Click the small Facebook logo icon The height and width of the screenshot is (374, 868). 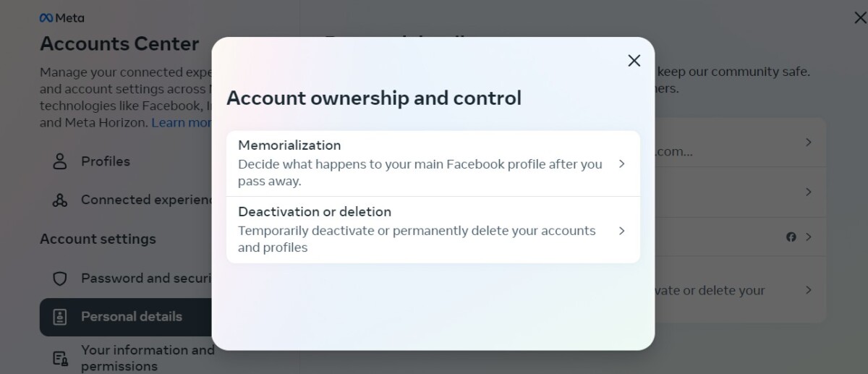click(x=791, y=237)
